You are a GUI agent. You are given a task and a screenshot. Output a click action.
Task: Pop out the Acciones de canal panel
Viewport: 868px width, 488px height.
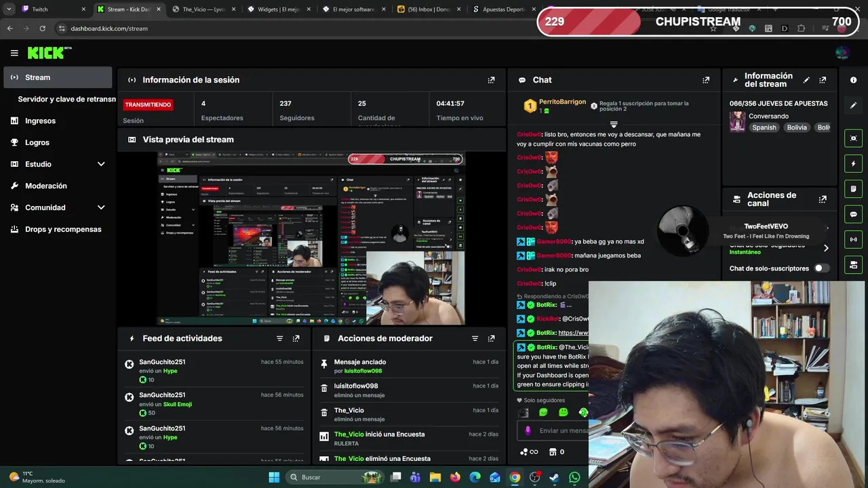[x=823, y=199]
